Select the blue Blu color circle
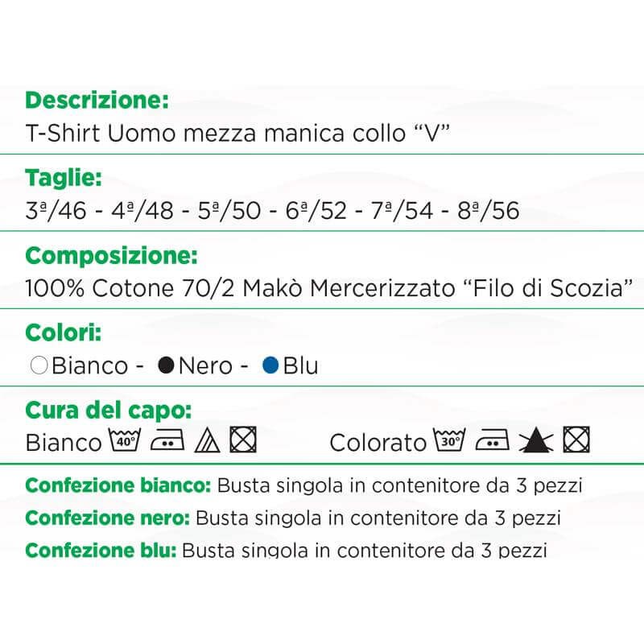Screen dimensions: 644x644 click(x=270, y=365)
